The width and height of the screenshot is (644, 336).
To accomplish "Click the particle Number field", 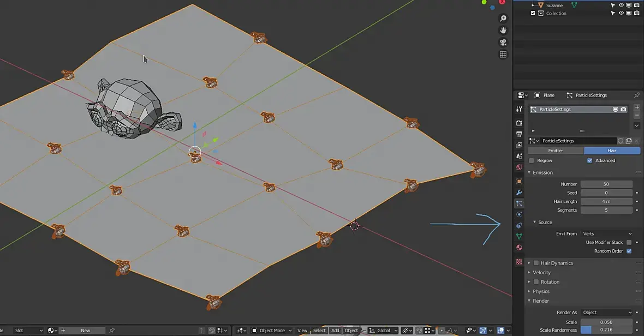I will click(x=606, y=184).
